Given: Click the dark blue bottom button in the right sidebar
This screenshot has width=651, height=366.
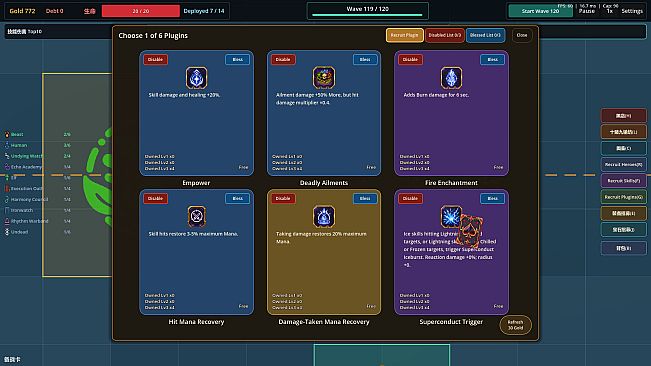Looking at the screenshot, I should (624, 248).
